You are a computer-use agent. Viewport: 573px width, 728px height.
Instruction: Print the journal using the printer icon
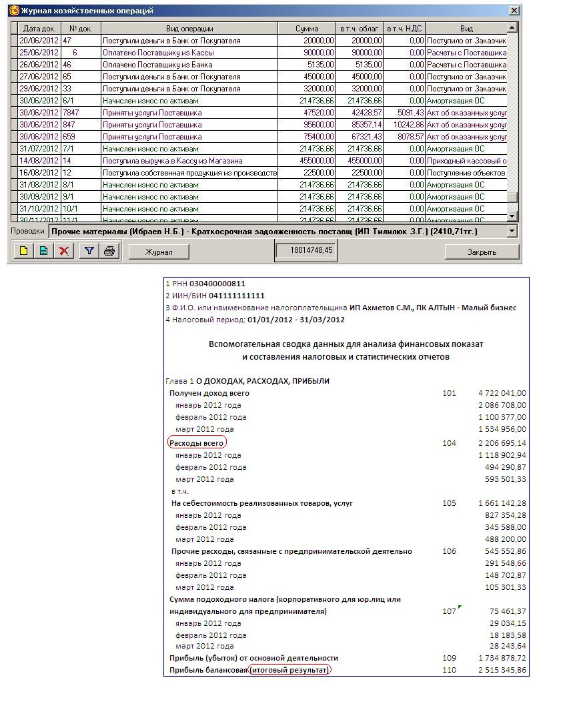point(109,251)
